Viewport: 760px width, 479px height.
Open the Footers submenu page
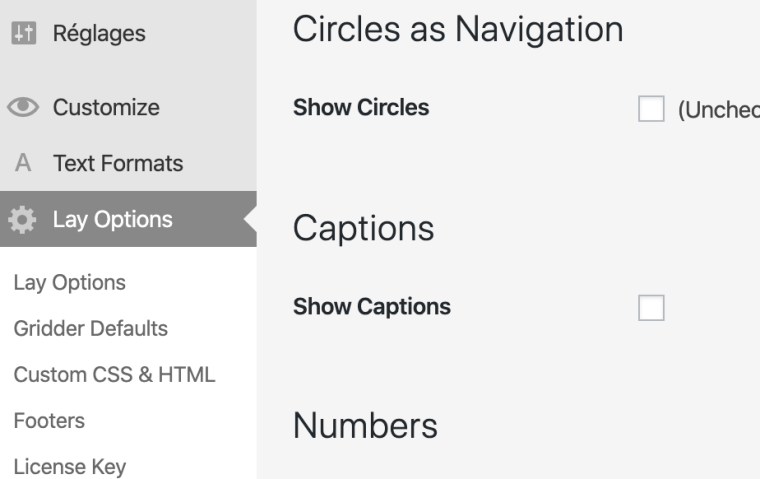pos(49,421)
